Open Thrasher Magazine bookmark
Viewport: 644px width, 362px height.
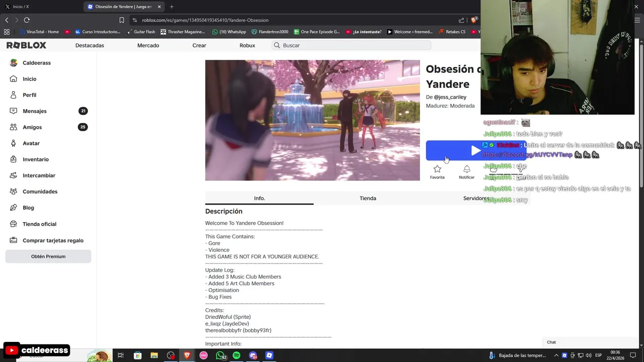click(183, 32)
